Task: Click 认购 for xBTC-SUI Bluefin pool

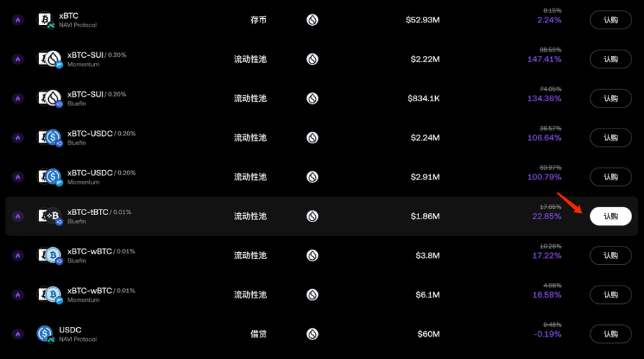Action: pyautogui.click(x=610, y=98)
